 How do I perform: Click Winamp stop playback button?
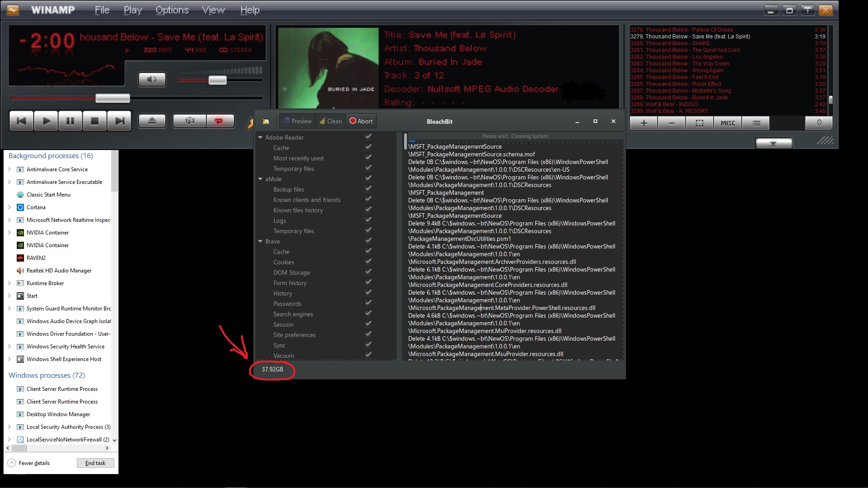point(94,121)
